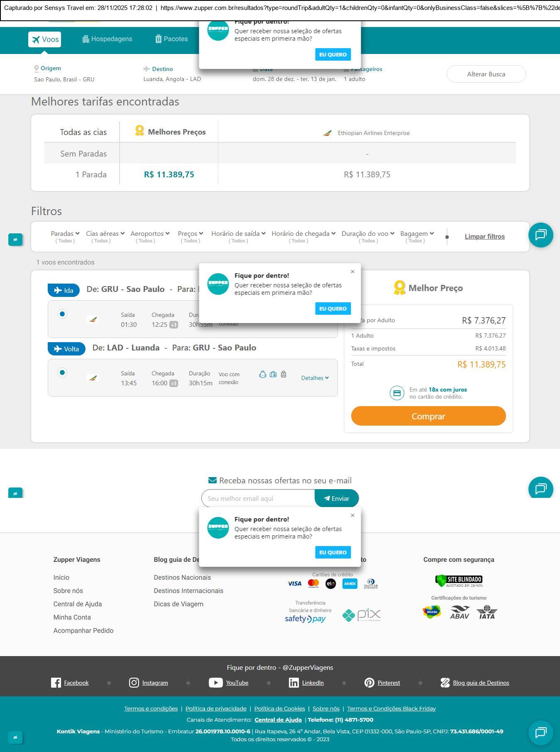Viewport: 560px width, 752px height.
Task: Click the YouTube icon in footer
Action: point(215,683)
